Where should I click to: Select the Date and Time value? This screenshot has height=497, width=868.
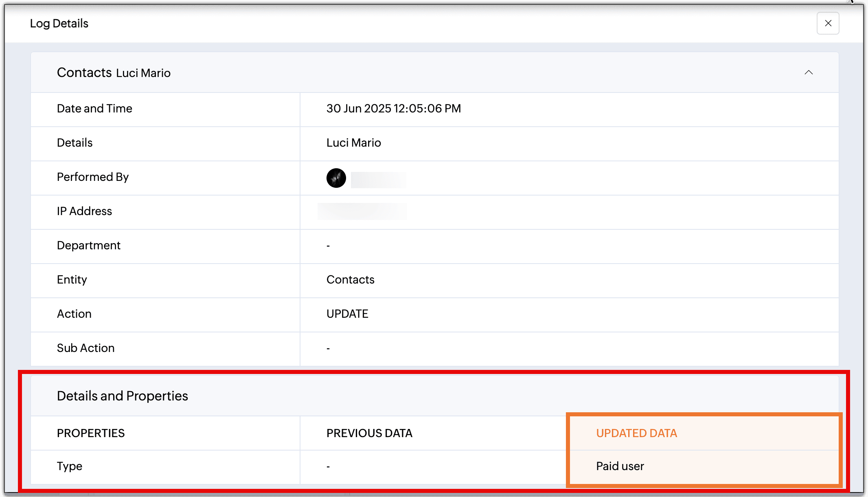(393, 109)
